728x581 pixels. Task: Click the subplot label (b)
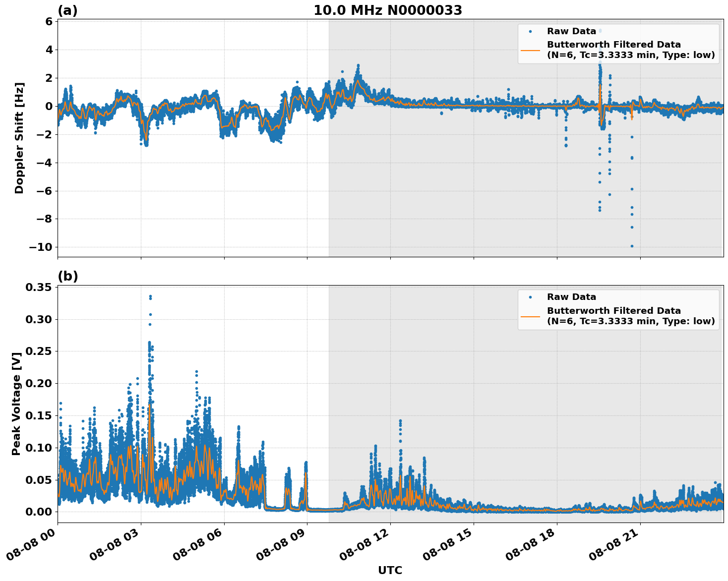click(68, 276)
